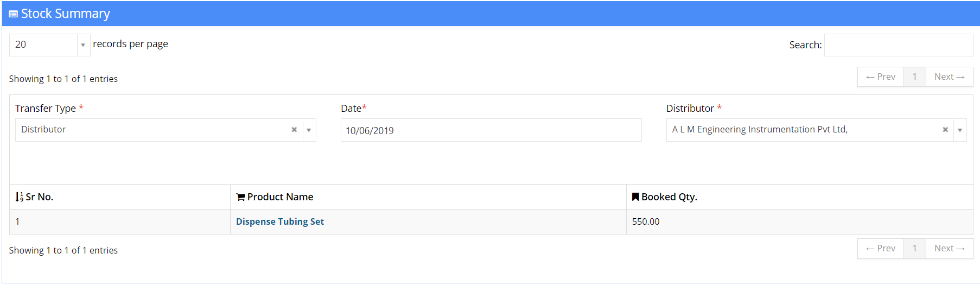Click the Booked Qty. bookmark icon
This screenshot has height=285, width=980.
[635, 197]
